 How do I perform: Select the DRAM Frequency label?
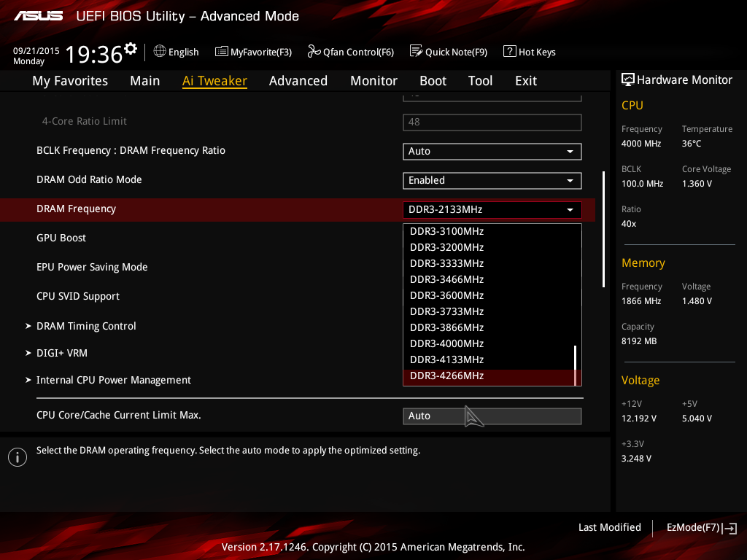[76, 209]
